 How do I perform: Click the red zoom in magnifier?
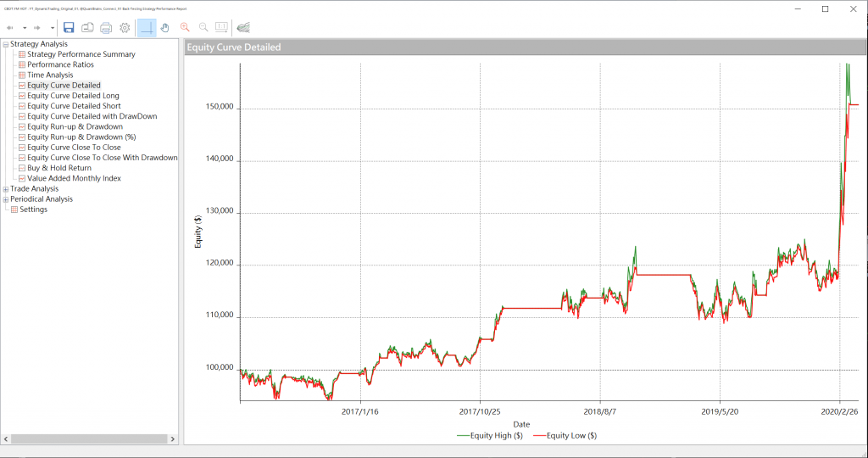click(x=185, y=27)
